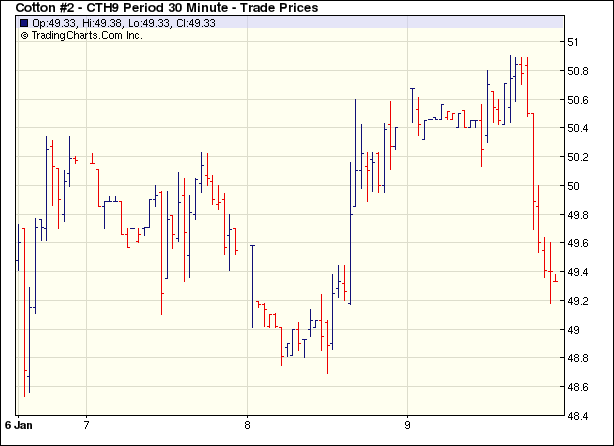This screenshot has width=614, height=446.
Task: Click the blue legend square beside Op:49.33
Action: [24, 23]
